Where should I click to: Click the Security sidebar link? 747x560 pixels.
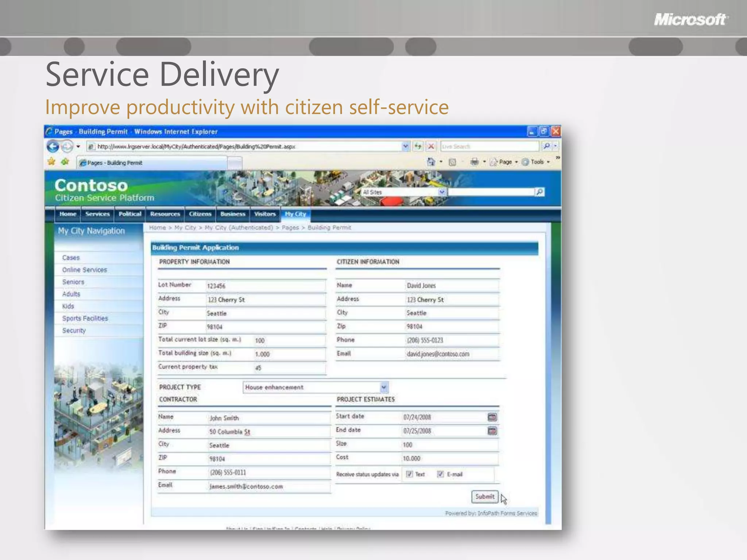click(x=74, y=330)
